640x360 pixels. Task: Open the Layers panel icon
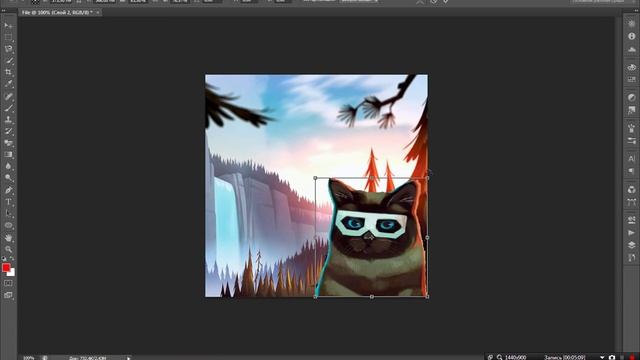point(631,245)
